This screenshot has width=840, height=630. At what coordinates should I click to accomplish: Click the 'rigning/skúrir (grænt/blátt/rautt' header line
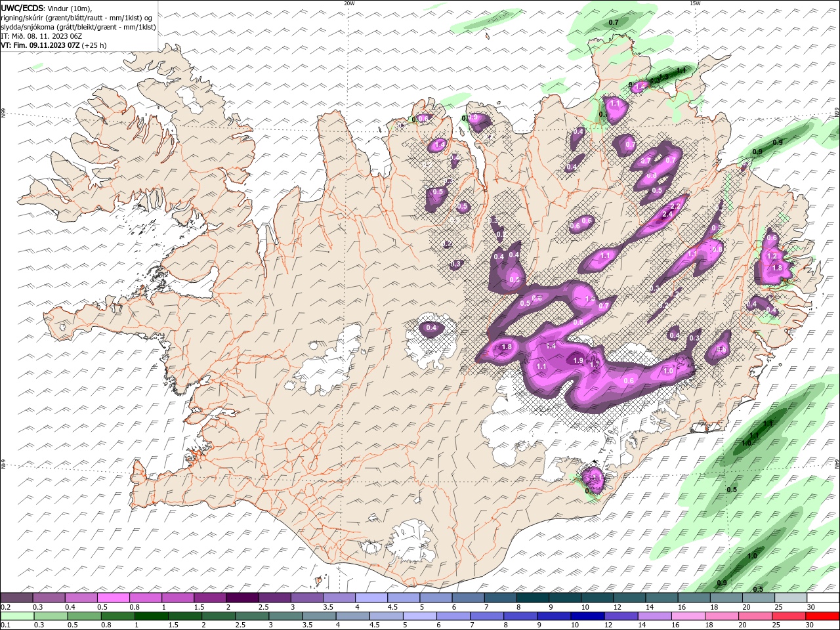pyautogui.click(x=76, y=18)
